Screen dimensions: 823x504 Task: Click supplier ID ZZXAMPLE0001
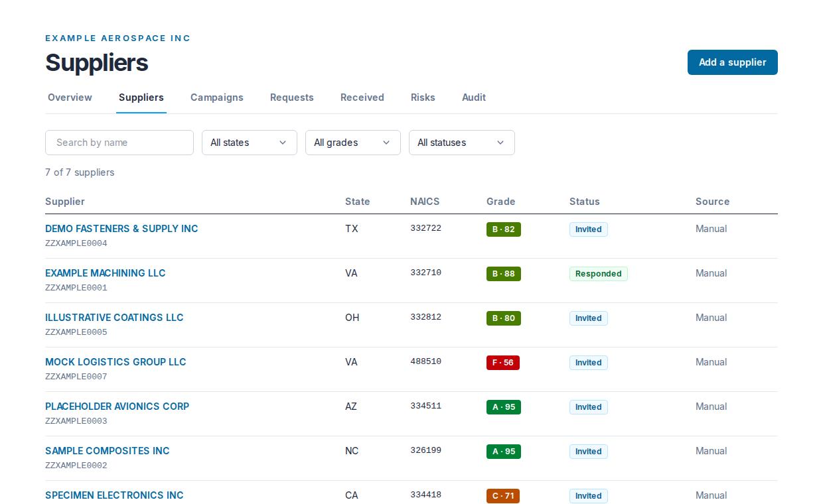tap(76, 288)
